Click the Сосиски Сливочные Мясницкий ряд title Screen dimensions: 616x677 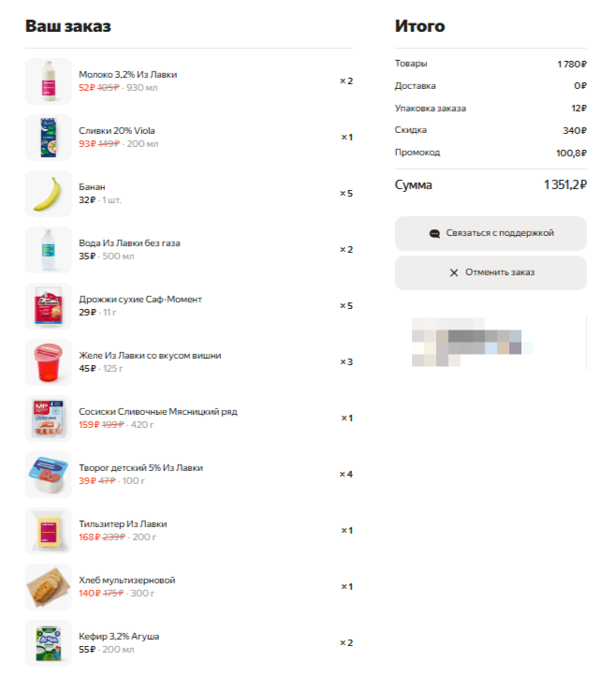pyautogui.click(x=156, y=412)
